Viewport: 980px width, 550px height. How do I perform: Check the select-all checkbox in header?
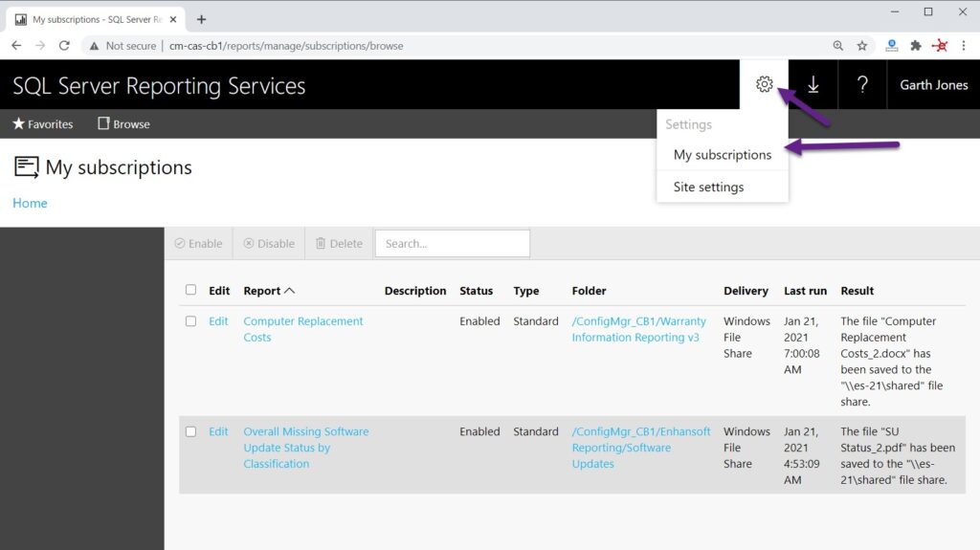coord(190,290)
